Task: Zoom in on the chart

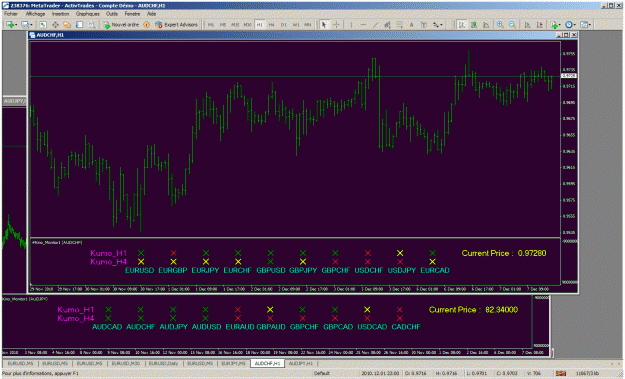Action: click(x=500, y=25)
